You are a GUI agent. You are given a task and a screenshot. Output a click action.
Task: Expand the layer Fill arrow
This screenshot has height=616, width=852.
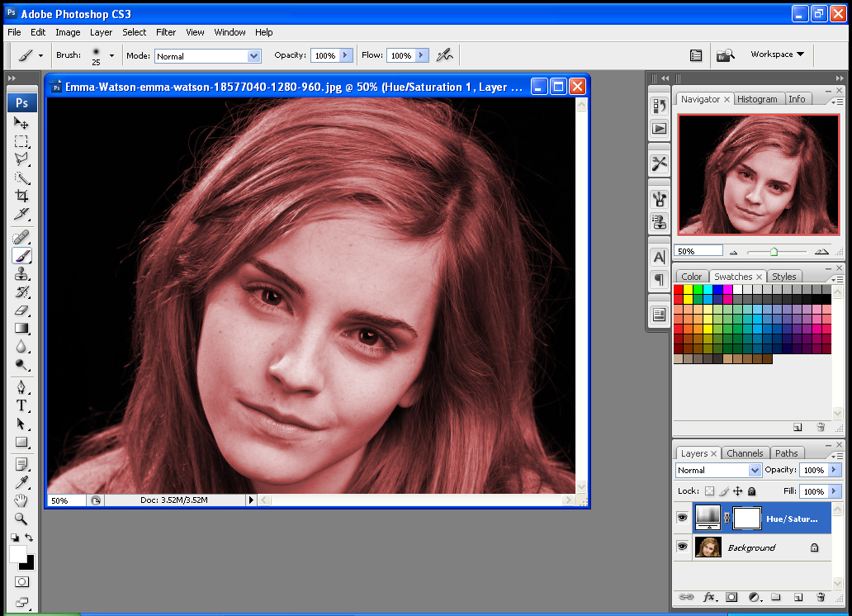(x=834, y=491)
